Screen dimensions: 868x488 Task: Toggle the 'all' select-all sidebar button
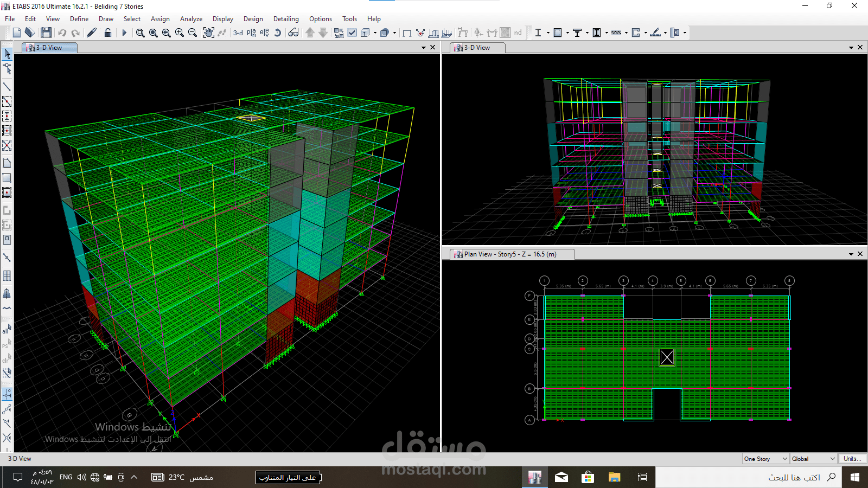[7, 329]
